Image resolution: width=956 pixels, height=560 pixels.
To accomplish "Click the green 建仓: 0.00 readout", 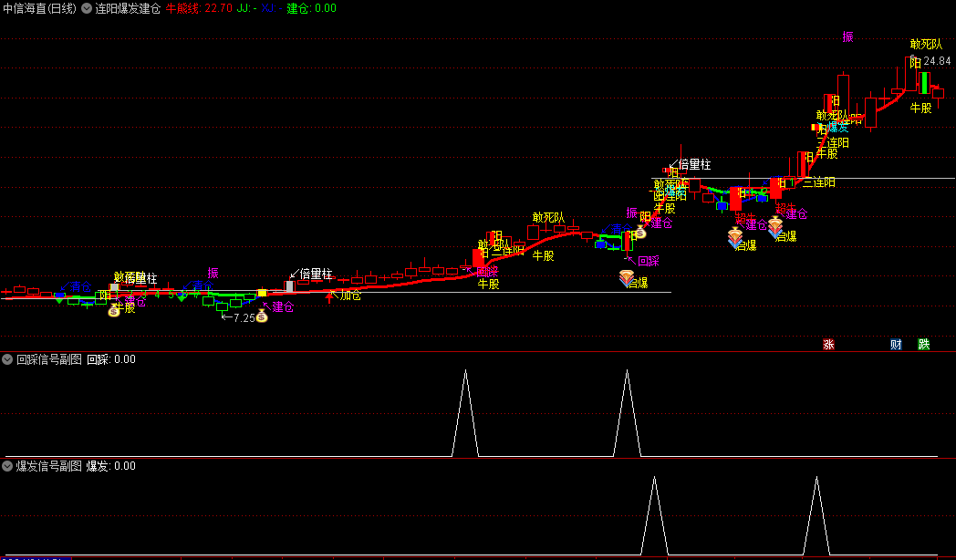I will [312, 8].
